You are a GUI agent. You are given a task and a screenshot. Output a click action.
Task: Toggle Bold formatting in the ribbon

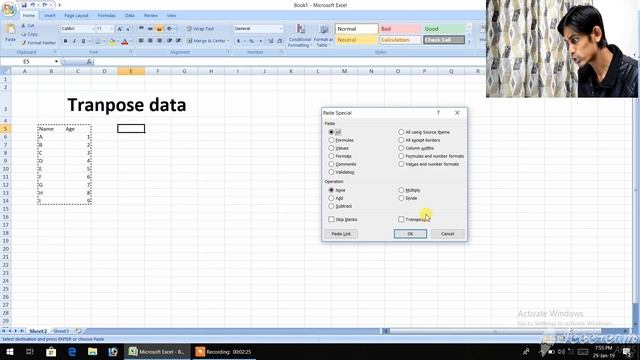click(x=65, y=41)
